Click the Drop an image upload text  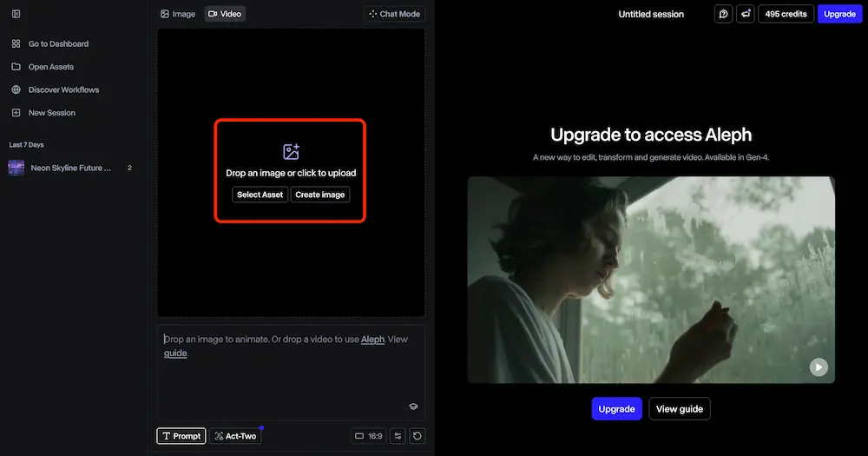(291, 173)
